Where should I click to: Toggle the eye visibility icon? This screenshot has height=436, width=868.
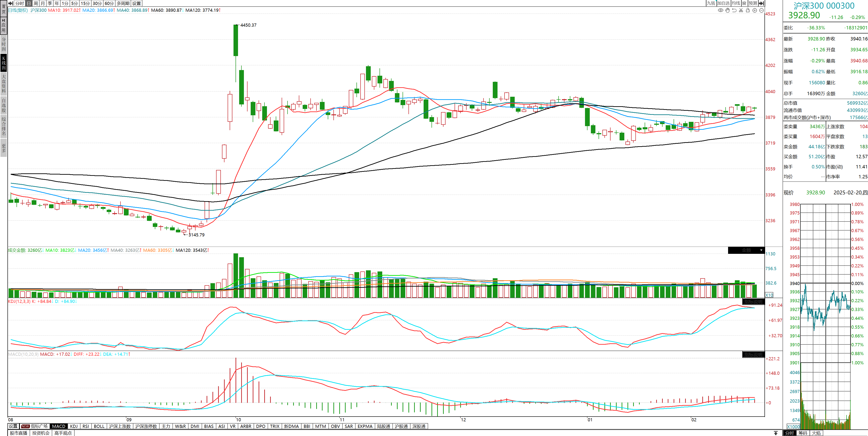pyautogui.click(x=720, y=10)
